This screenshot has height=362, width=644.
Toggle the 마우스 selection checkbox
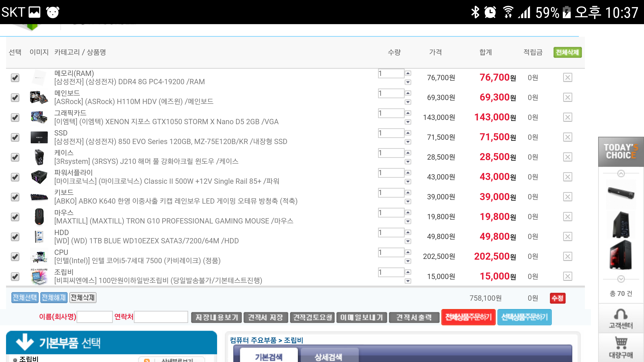point(15,216)
